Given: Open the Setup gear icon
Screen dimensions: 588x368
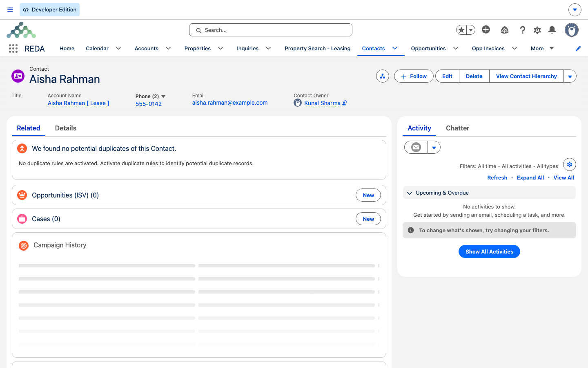Looking at the screenshot, I should 537,30.
